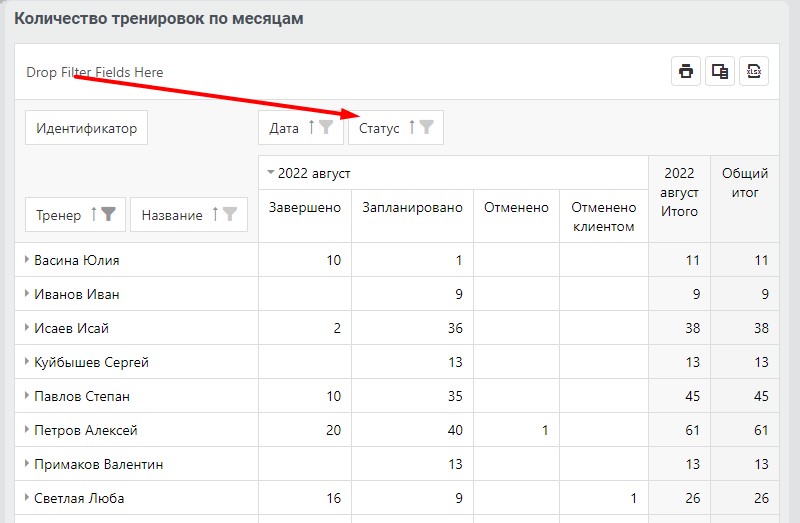
Task: Click the filter funnel on Название field
Action: pyautogui.click(x=230, y=214)
